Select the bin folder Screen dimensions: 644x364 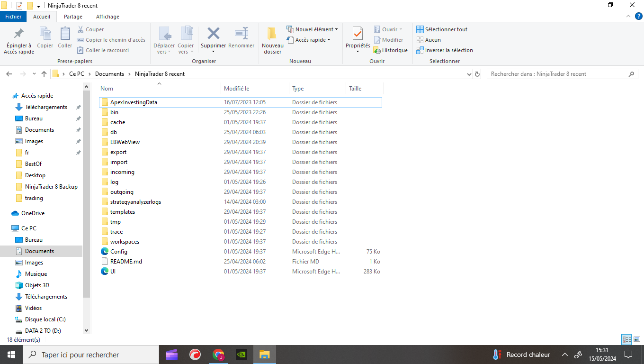(240, 112)
